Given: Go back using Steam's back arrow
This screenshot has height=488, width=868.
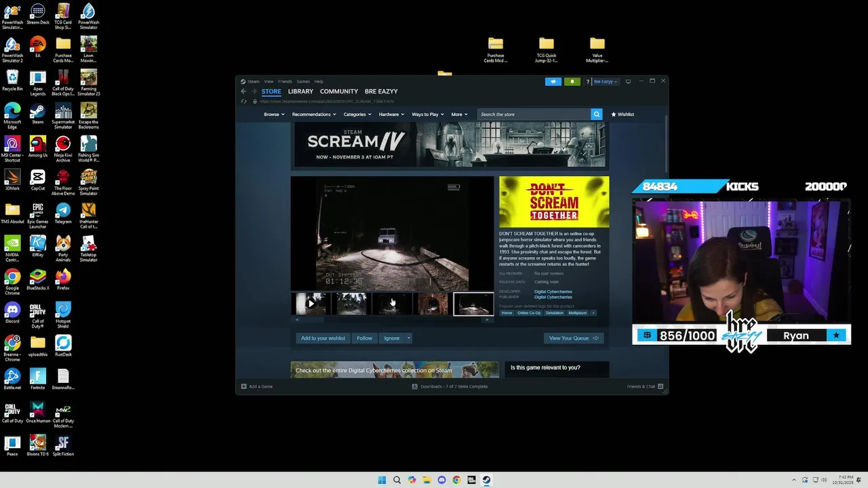Looking at the screenshot, I should point(243,91).
